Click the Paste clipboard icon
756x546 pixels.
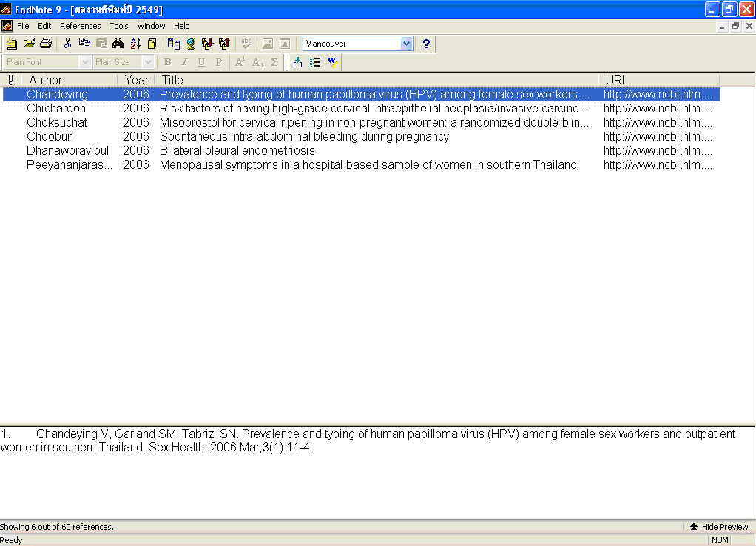point(101,44)
